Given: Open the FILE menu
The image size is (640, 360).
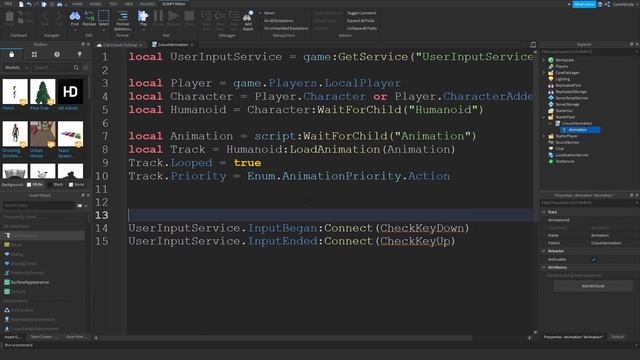Looking at the screenshot, I should tap(8, 4).
